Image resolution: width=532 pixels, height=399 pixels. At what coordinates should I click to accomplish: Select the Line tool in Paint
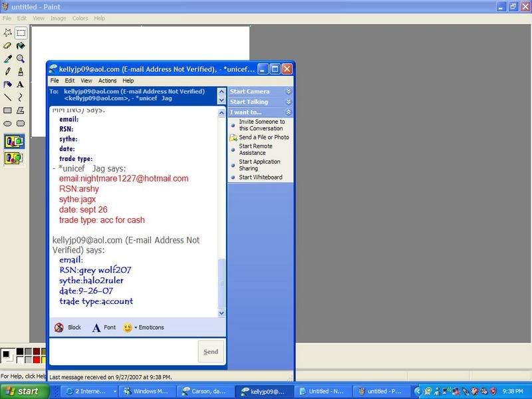[7, 98]
